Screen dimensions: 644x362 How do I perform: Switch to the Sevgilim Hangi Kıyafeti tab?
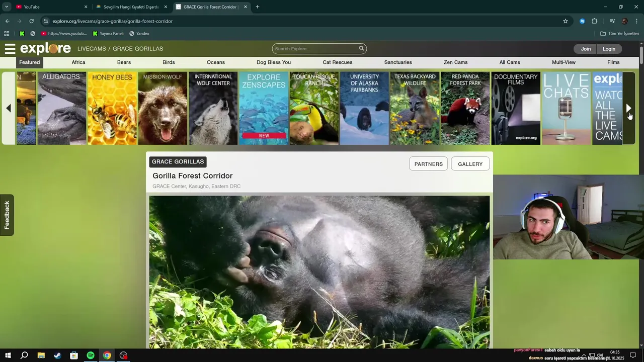pyautogui.click(x=132, y=7)
